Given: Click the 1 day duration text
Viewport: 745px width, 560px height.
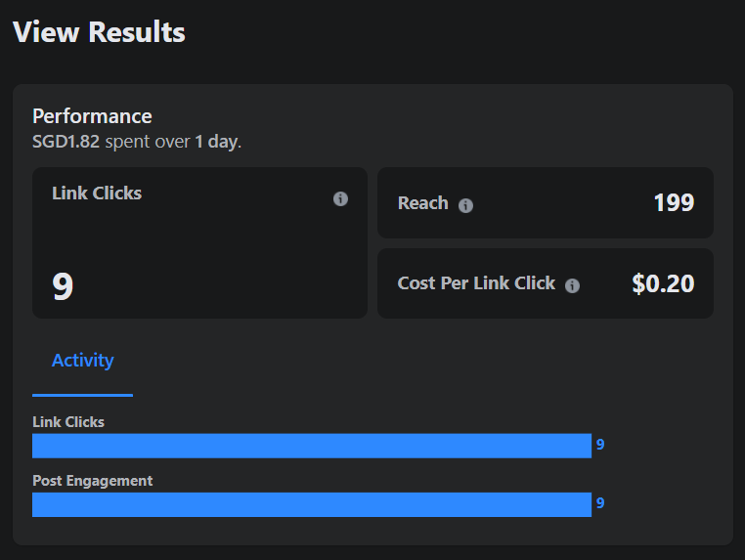Looking at the screenshot, I should click(215, 142).
